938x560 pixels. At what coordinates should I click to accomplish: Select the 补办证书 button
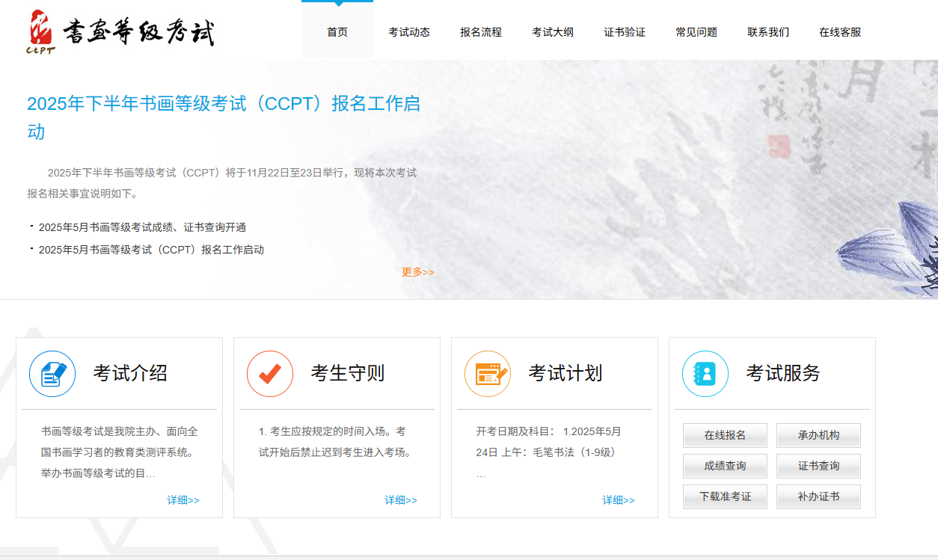tap(818, 496)
